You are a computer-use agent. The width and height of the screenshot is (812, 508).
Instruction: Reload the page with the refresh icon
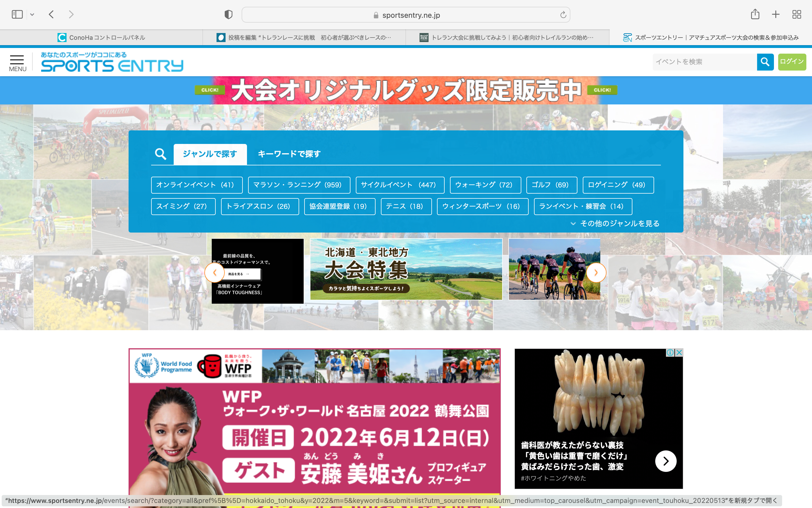(x=563, y=15)
